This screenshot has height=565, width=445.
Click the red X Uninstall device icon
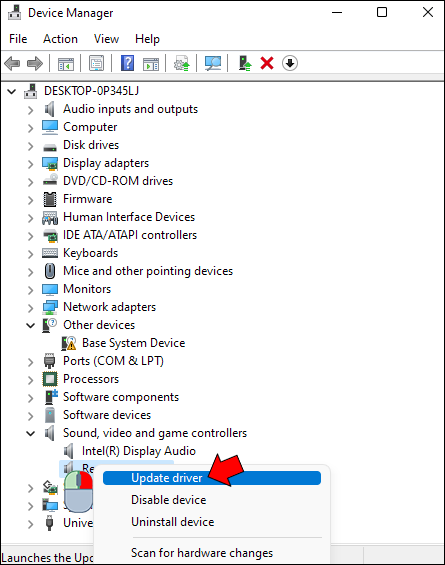point(267,64)
